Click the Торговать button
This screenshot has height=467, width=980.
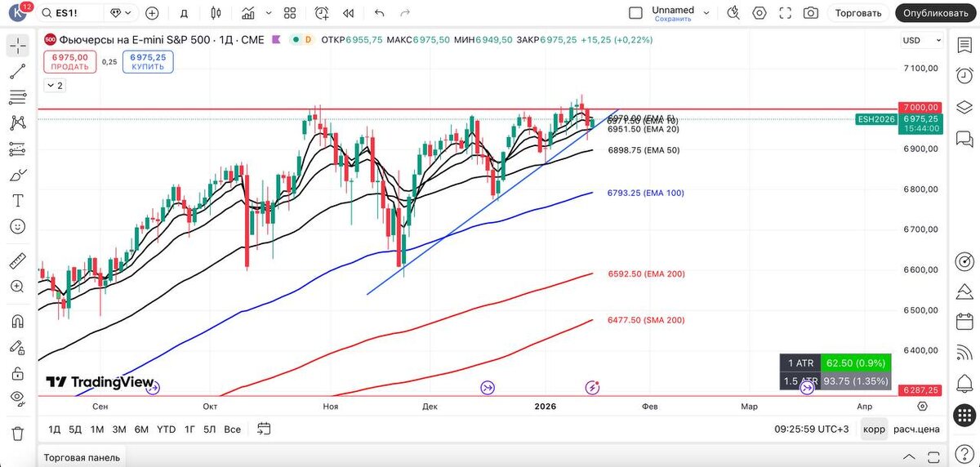(x=859, y=13)
